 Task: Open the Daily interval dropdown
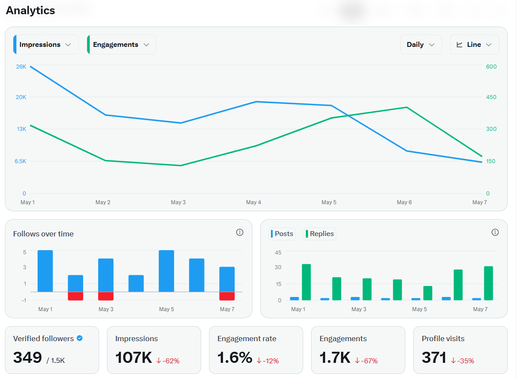[421, 45]
